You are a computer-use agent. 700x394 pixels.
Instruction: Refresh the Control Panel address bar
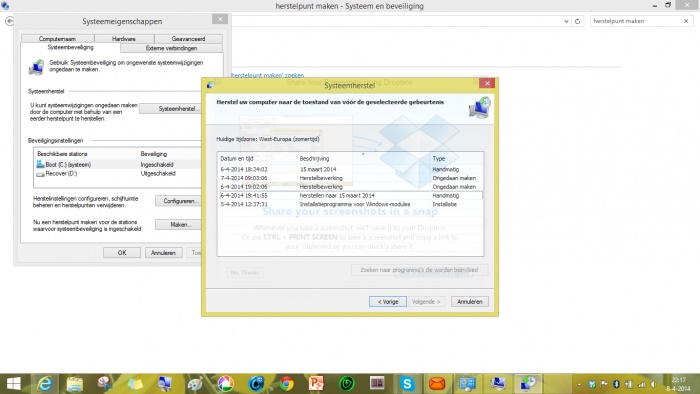[577, 21]
